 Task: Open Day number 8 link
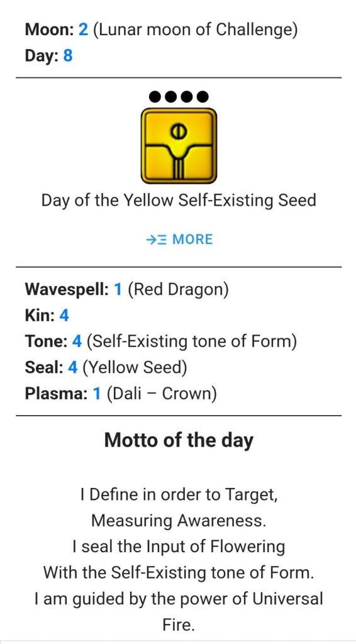68,55
